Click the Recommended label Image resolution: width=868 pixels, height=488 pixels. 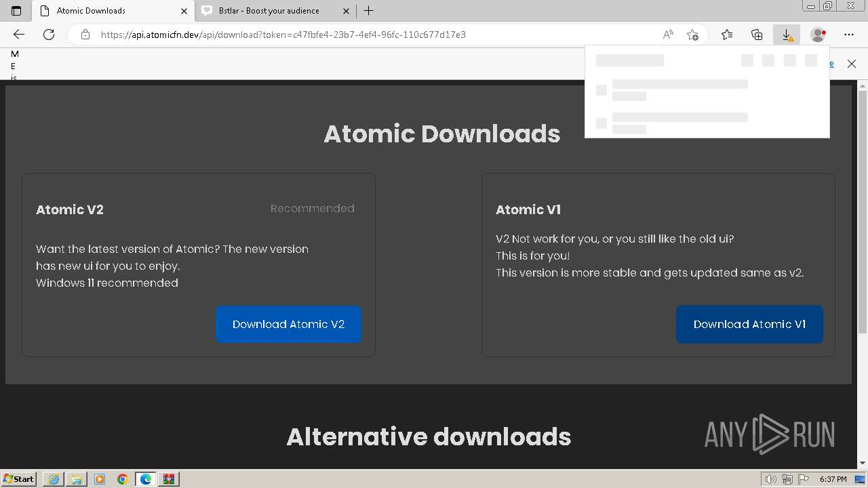pyautogui.click(x=313, y=208)
